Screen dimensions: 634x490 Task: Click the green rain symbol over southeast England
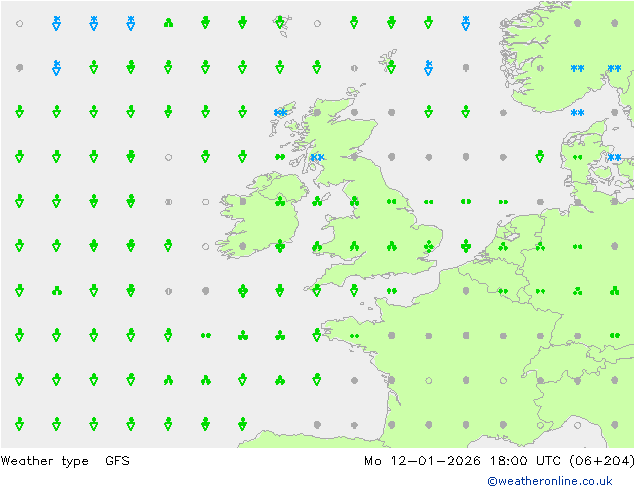[x=428, y=246]
